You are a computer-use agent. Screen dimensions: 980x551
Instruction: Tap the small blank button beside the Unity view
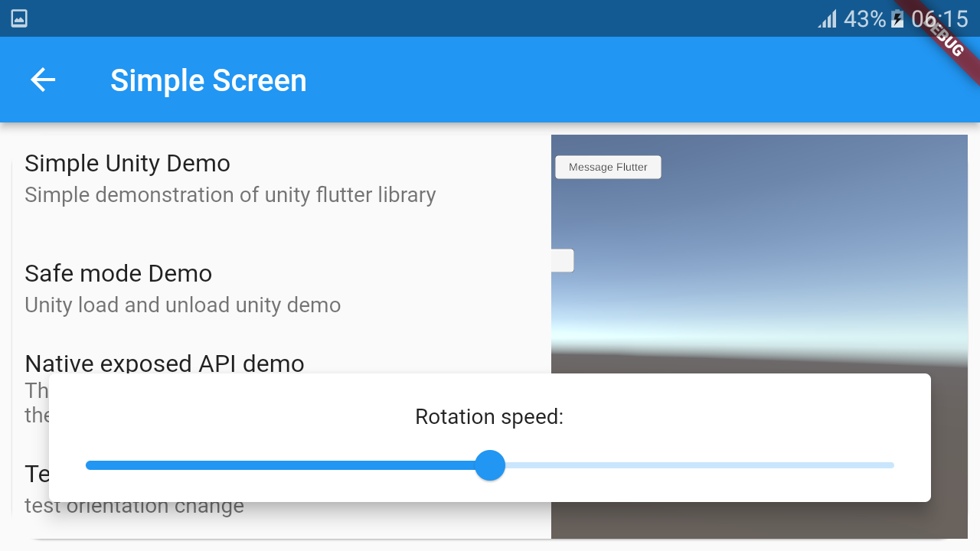pos(563,260)
